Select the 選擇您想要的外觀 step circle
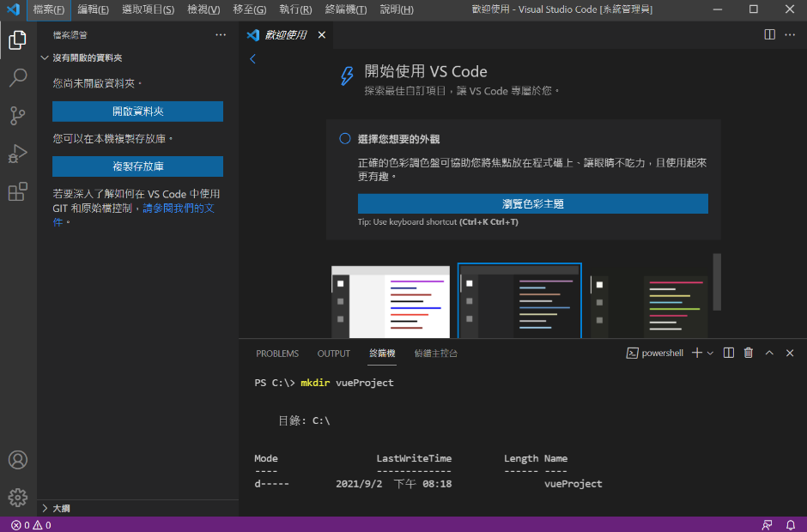 point(345,138)
